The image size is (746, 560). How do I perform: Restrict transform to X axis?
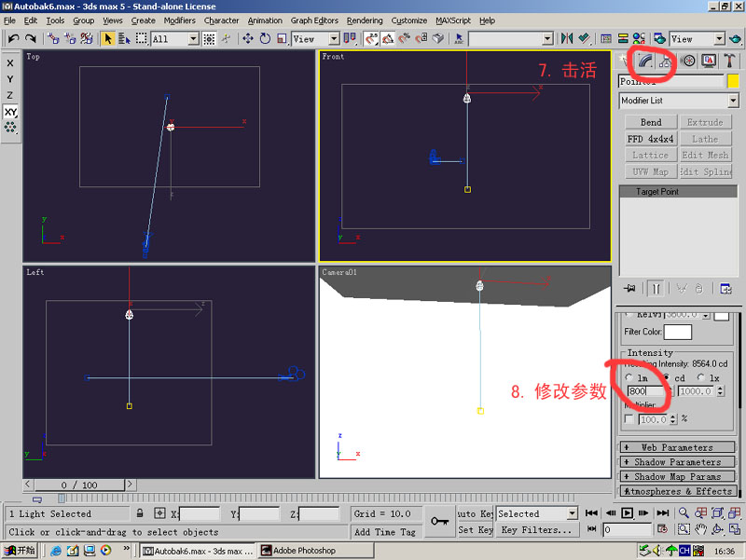(10, 63)
